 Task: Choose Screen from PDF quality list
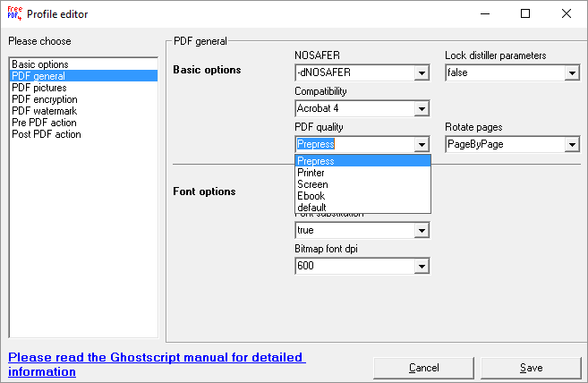312,184
